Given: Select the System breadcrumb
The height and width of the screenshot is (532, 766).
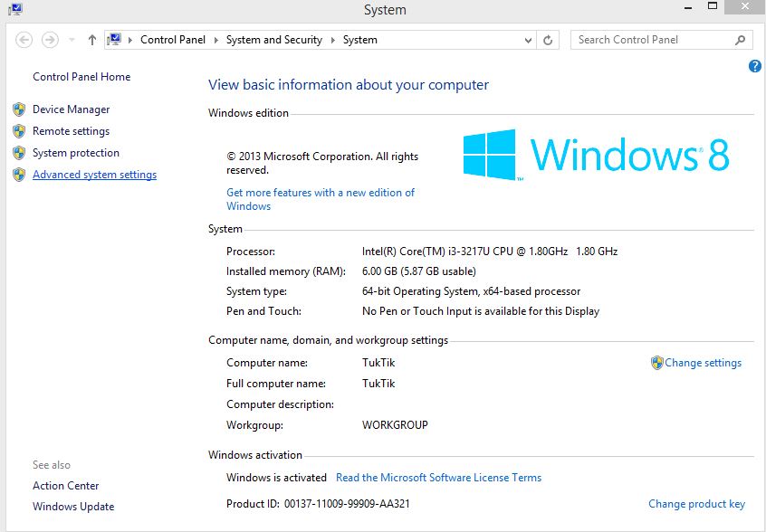Looking at the screenshot, I should click(x=360, y=40).
